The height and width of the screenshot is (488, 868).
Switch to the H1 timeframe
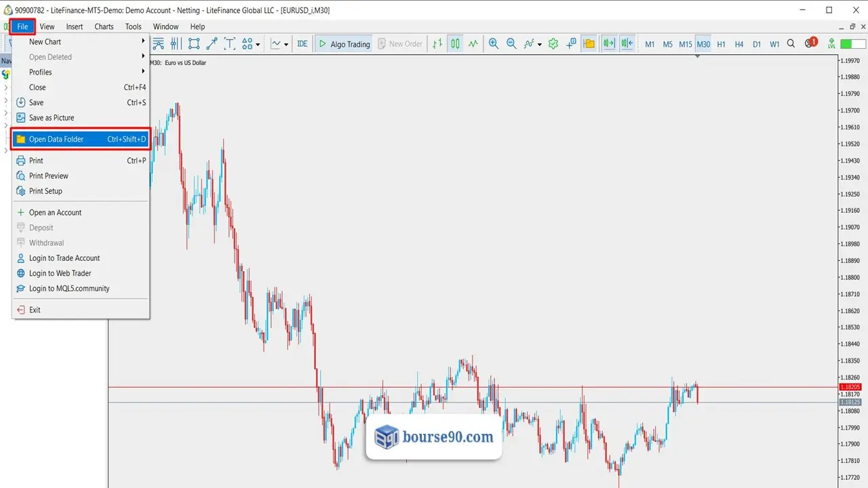pos(721,44)
